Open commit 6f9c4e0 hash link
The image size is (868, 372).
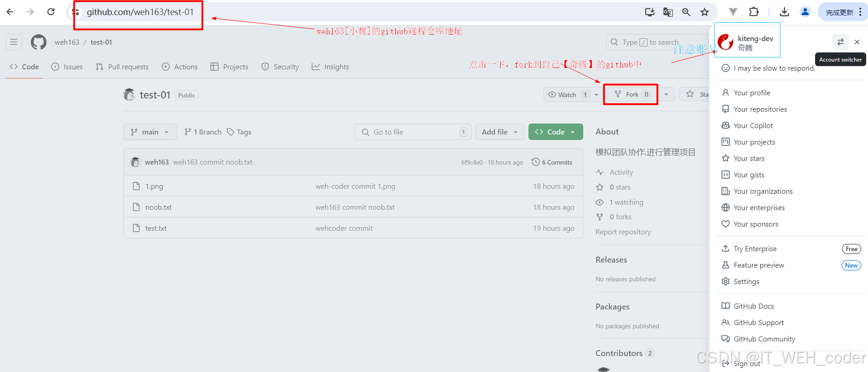click(x=472, y=162)
